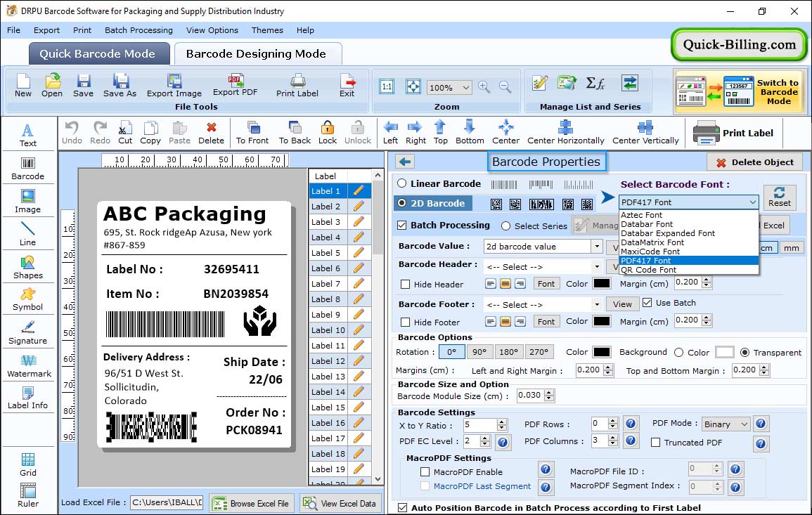Open Label Info in sidebar

[28, 398]
